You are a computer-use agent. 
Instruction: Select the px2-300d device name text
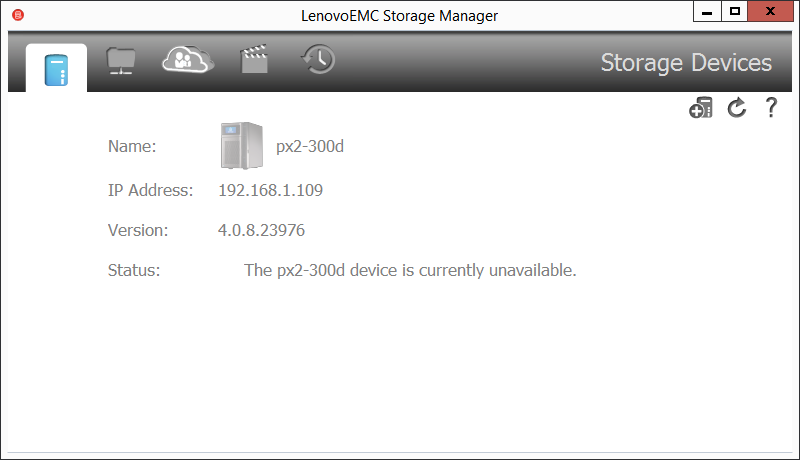[x=310, y=147]
